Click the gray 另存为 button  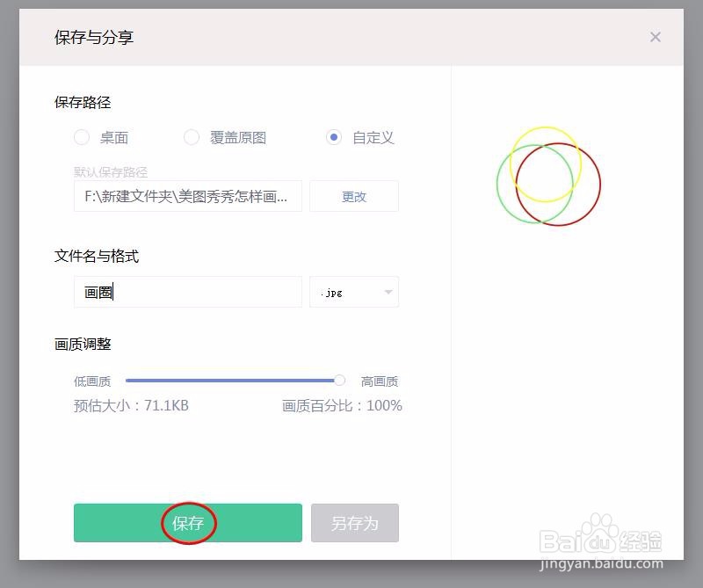click(355, 523)
